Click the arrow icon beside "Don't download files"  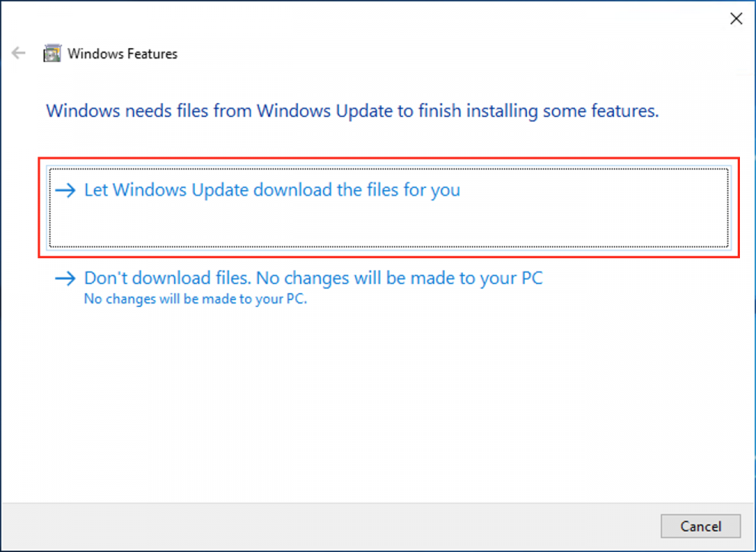(x=66, y=279)
